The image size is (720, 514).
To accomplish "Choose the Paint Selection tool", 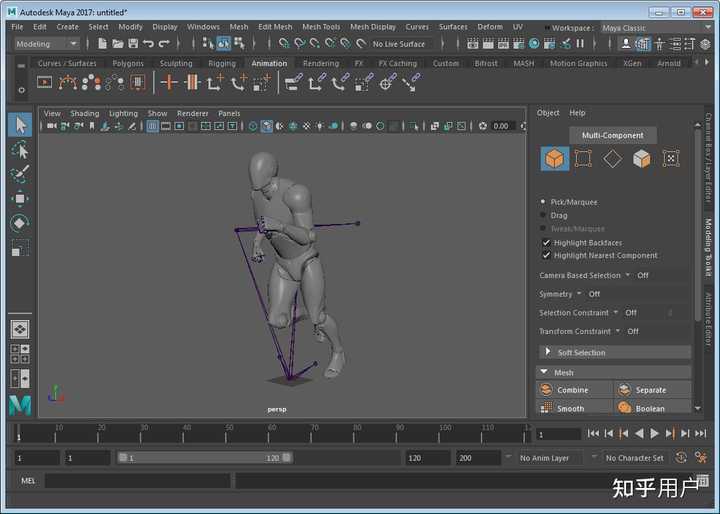I will tap(20, 174).
